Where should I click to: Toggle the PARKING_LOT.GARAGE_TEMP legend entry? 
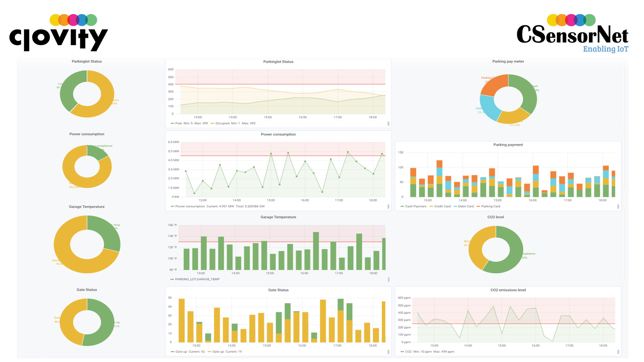tap(195, 279)
